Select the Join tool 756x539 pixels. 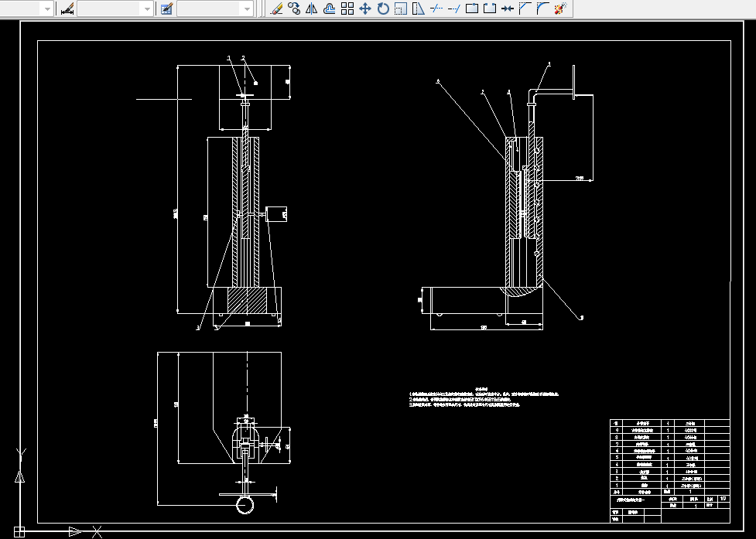(x=507, y=9)
